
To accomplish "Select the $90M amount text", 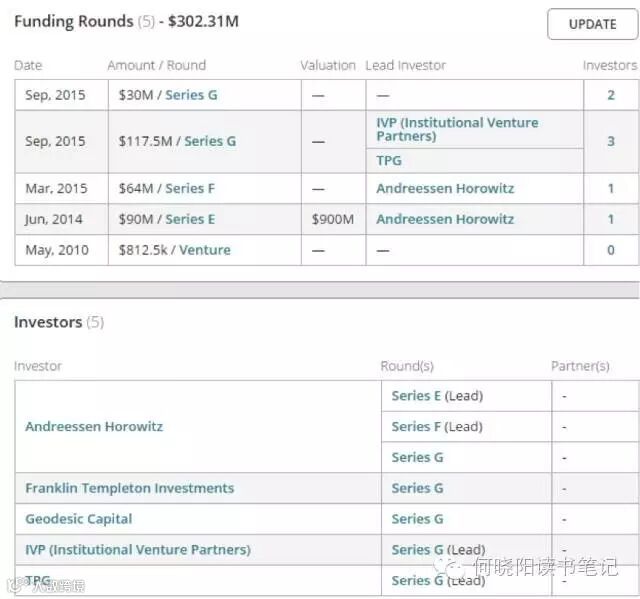I will 136,219.
